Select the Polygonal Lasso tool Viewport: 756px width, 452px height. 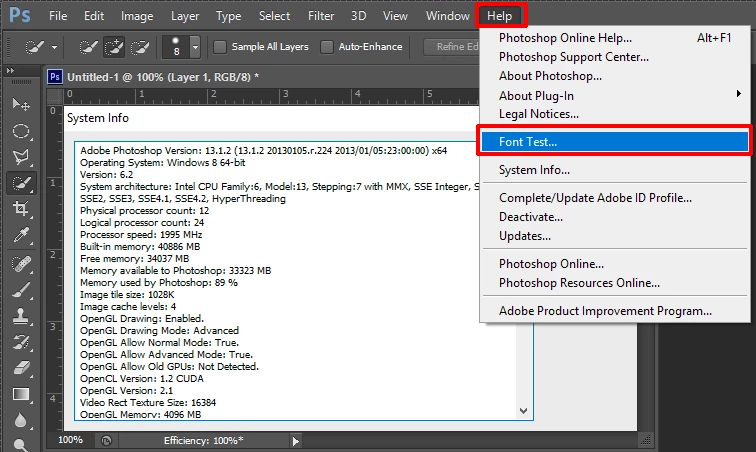pos(21,157)
